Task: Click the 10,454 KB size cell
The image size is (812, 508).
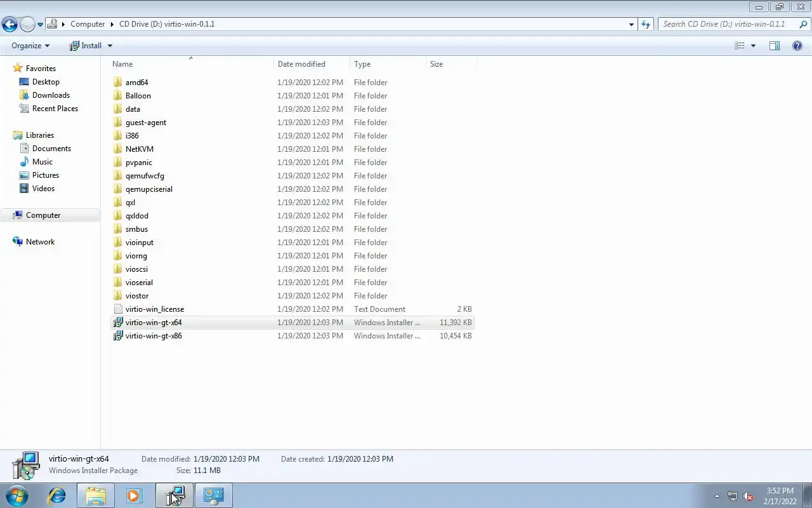Action: point(455,336)
